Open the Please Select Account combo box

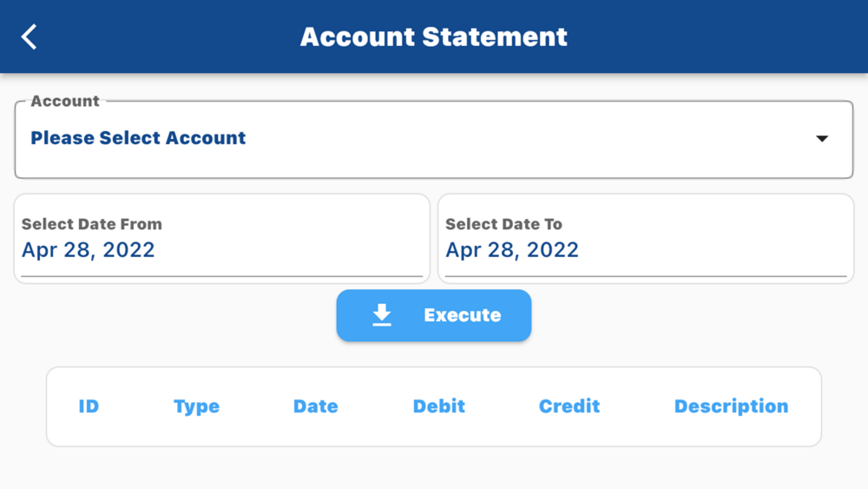pos(434,140)
